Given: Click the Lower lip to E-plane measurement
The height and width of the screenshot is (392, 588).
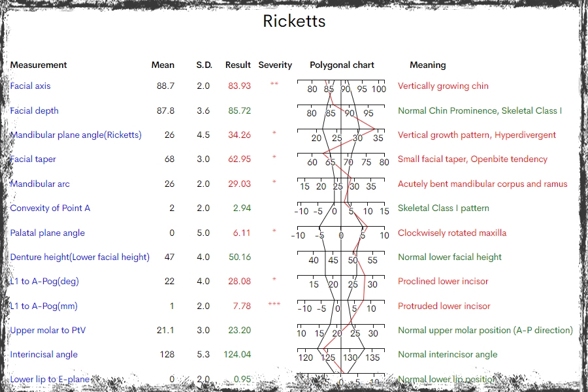Looking at the screenshot, I should tap(50, 380).
